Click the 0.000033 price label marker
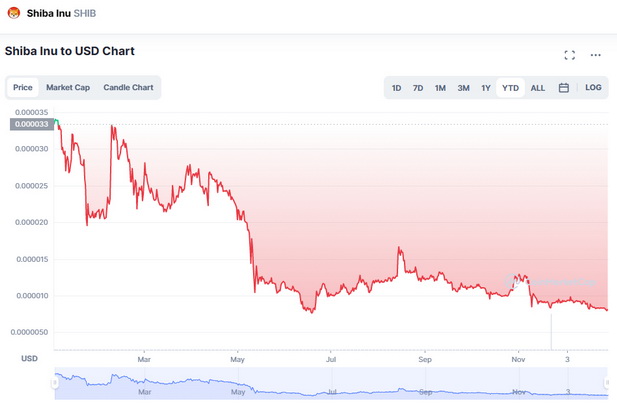Image resolution: width=617 pixels, height=407 pixels. 32,124
